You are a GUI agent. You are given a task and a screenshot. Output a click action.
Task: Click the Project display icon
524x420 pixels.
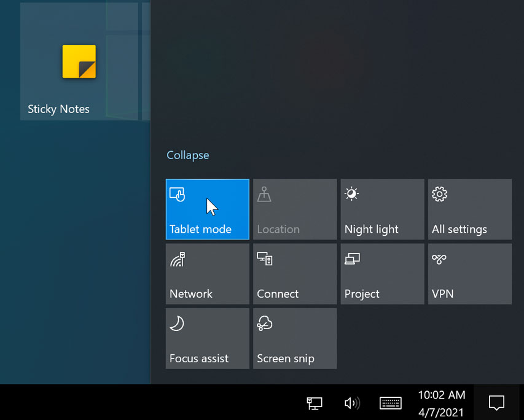(352, 259)
